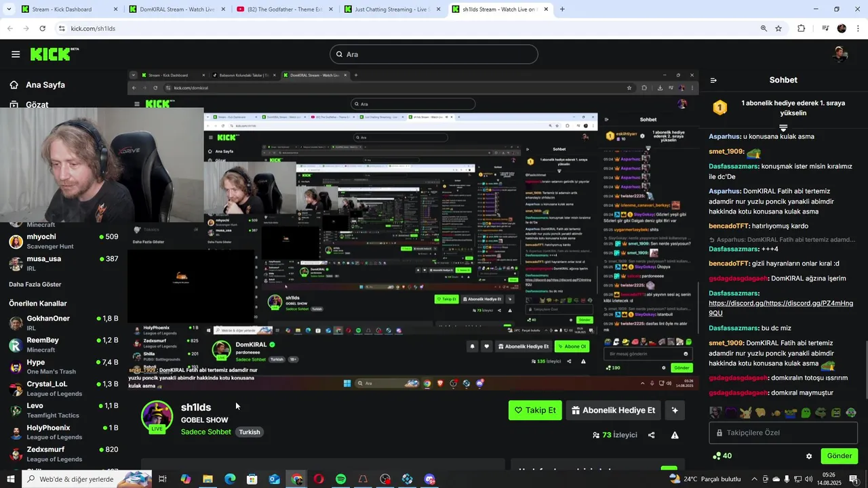Viewport: 868px width, 488px height.
Task: Insert the green ghost emote
Action: point(806,413)
